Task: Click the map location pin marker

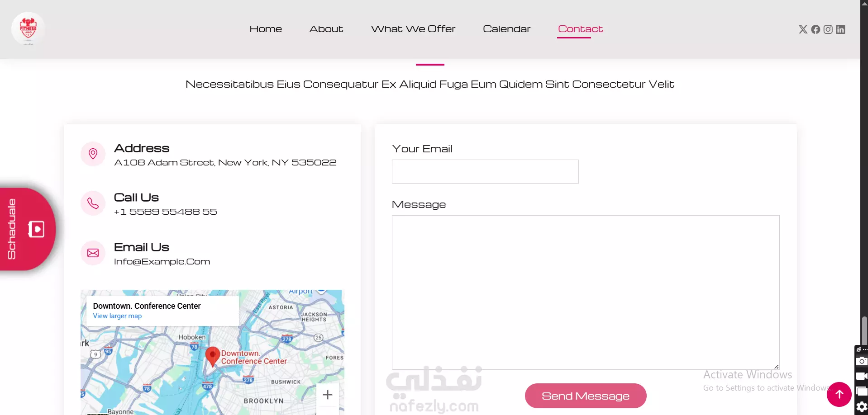Action: [x=213, y=357]
